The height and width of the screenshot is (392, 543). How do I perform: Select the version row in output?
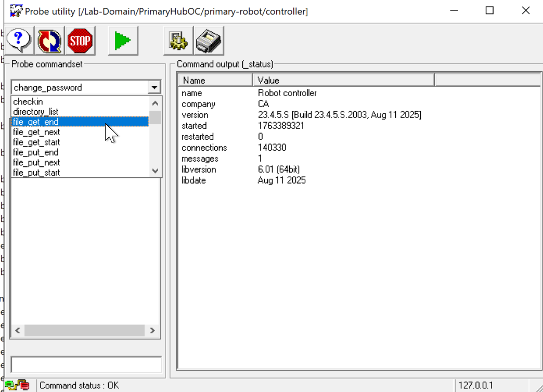pyautogui.click(x=195, y=115)
